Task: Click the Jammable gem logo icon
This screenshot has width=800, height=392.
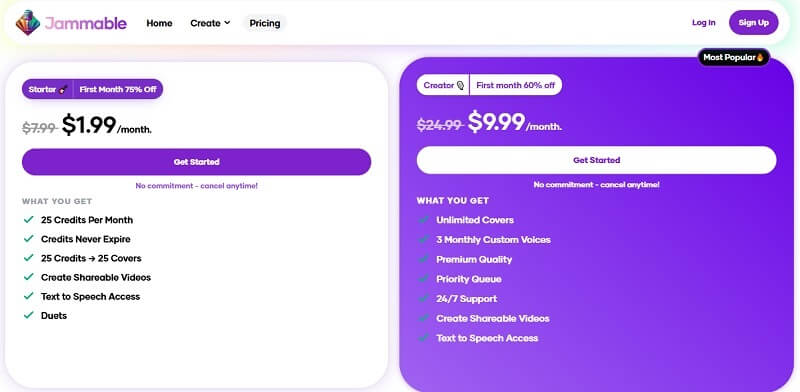Action: point(28,23)
